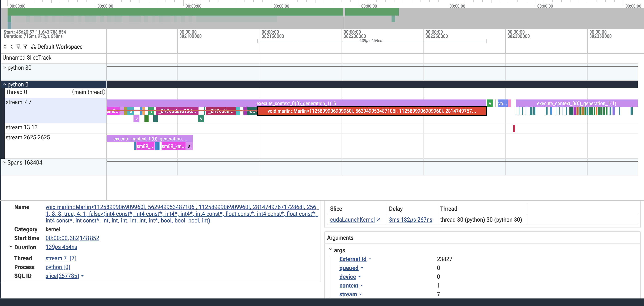
Task: Click the _ZN7cutla... slice on stream 7
Action: click(x=221, y=111)
